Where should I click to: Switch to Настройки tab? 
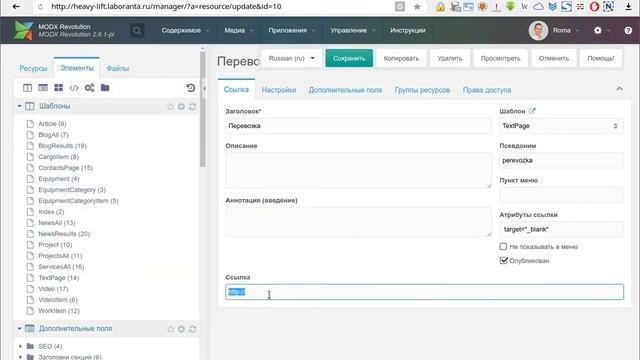(x=279, y=90)
